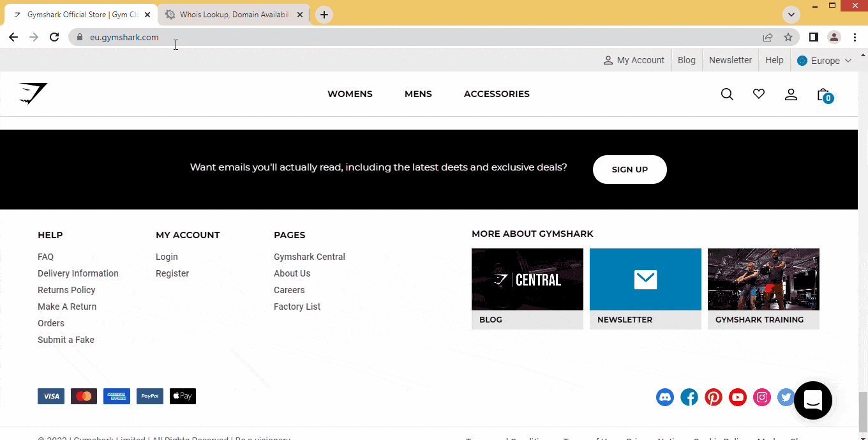Share this page icon in address bar
This screenshot has height=440, width=868.
click(768, 37)
